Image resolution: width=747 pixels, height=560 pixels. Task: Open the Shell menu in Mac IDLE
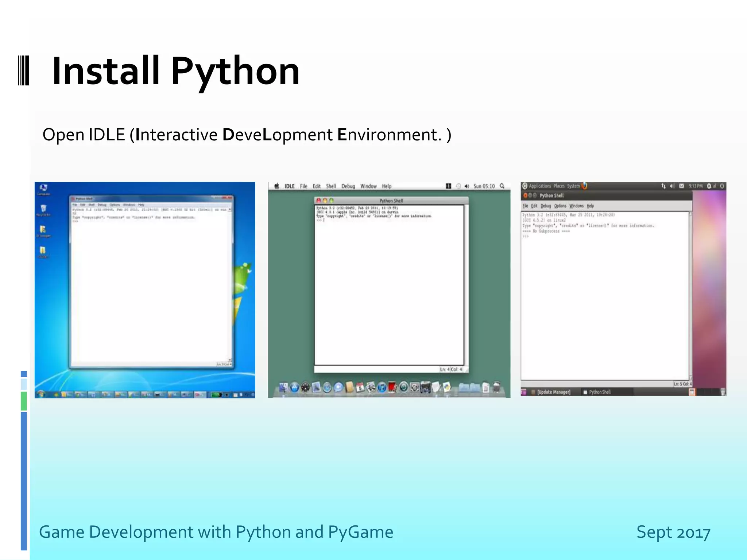tap(331, 186)
